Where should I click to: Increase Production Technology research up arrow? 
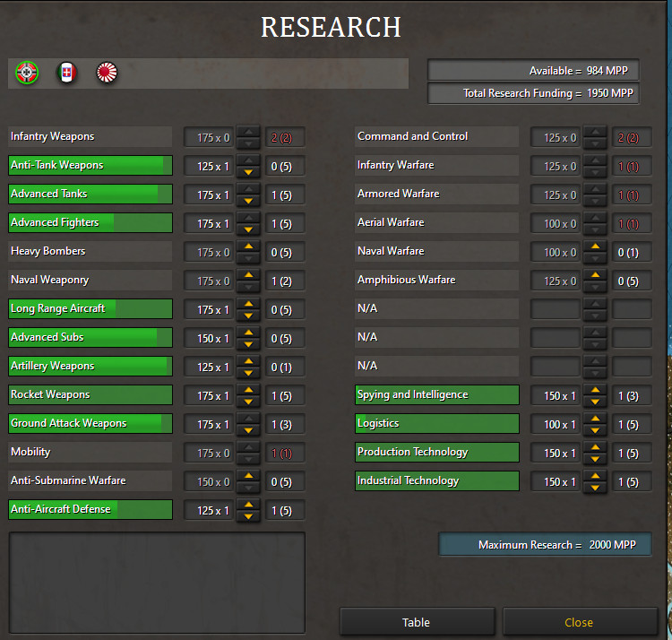pyautogui.click(x=595, y=447)
